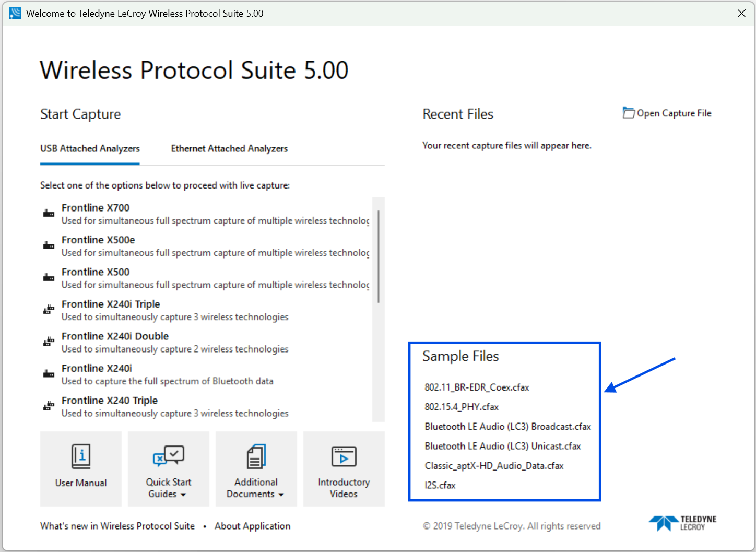
Task: Click the Frontline X700 device icon
Action: click(x=49, y=213)
